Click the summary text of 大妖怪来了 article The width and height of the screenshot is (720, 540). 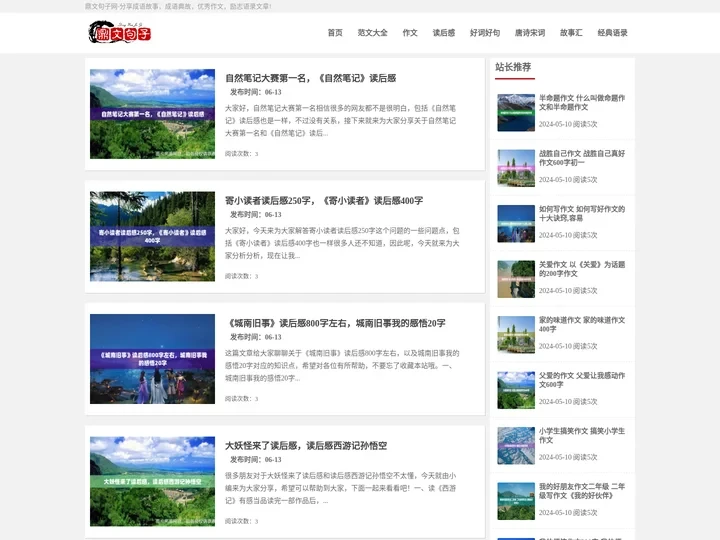point(341,488)
